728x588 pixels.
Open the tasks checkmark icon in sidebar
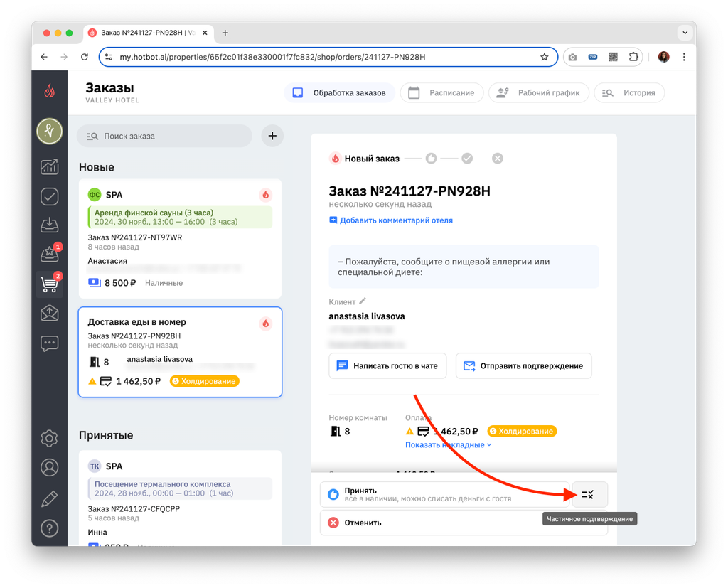click(49, 196)
